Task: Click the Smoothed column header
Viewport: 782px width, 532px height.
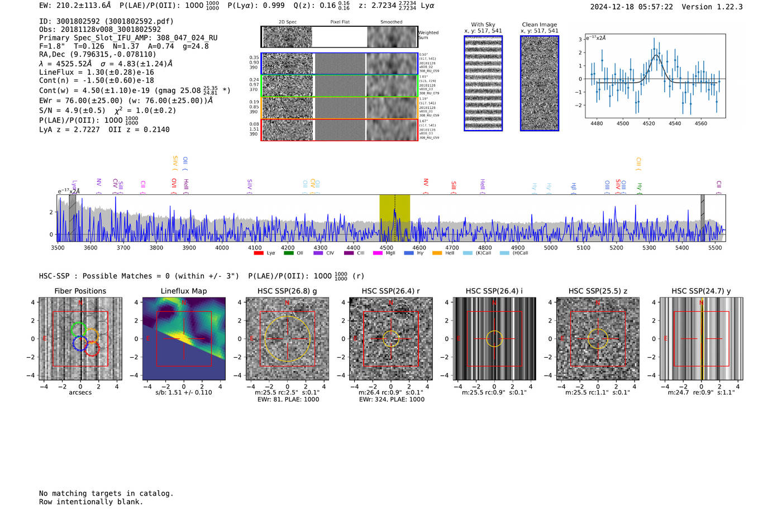Action: tap(392, 22)
